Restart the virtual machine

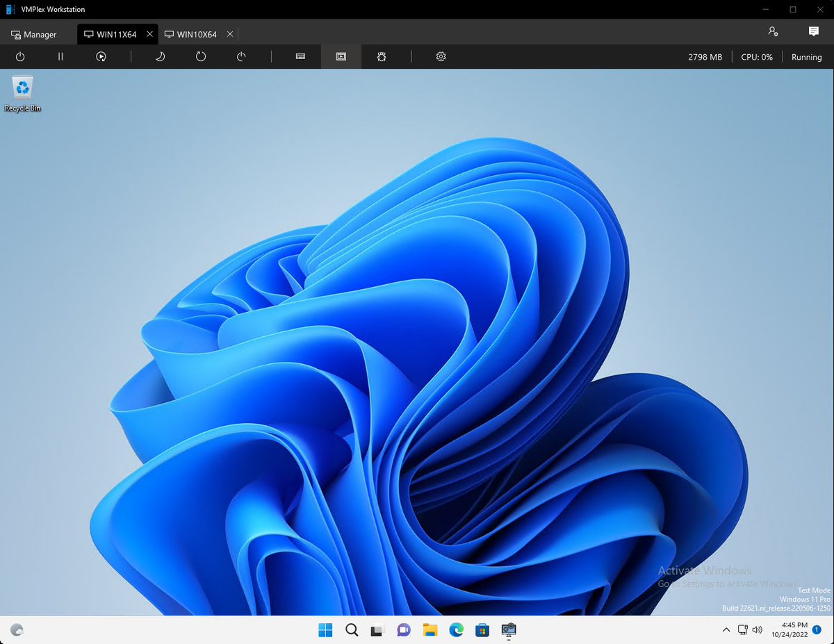click(200, 56)
